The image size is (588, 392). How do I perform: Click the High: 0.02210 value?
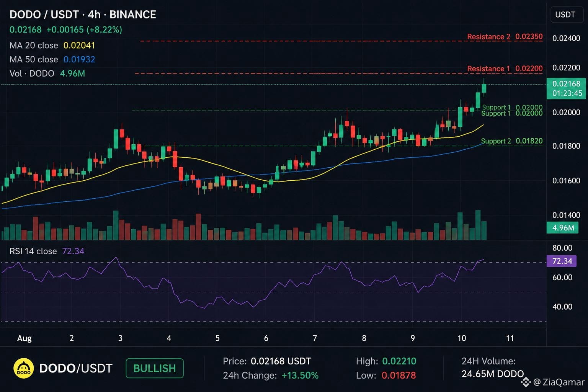pyautogui.click(x=399, y=361)
